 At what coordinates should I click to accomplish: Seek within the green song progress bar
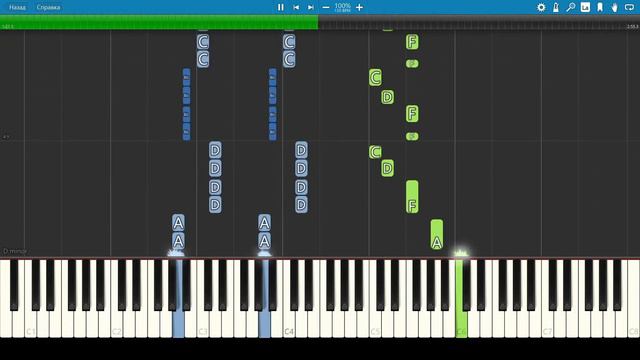click(x=159, y=22)
